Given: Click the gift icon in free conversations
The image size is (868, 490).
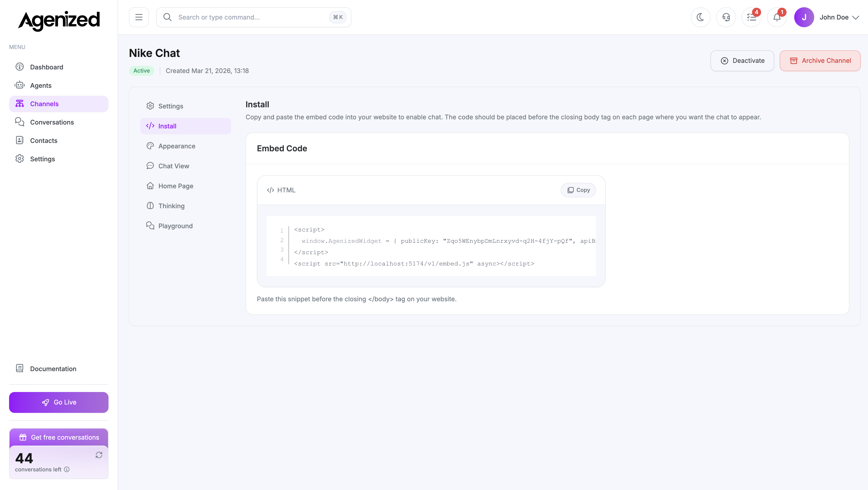Looking at the screenshot, I should [x=22, y=437].
